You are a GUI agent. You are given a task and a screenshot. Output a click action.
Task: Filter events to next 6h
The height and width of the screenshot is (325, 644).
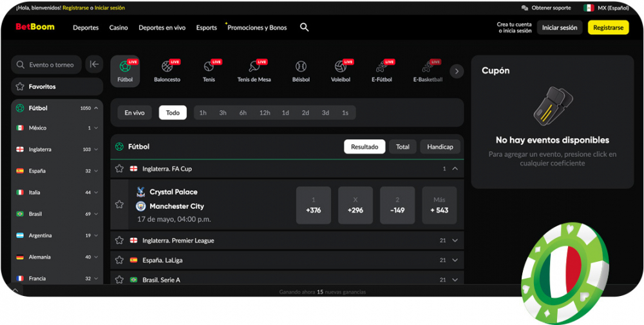tap(243, 113)
